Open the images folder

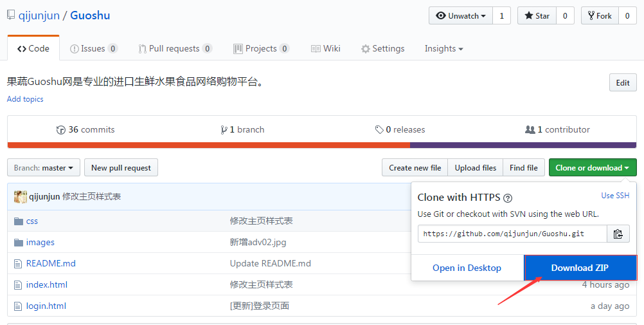pyautogui.click(x=40, y=243)
